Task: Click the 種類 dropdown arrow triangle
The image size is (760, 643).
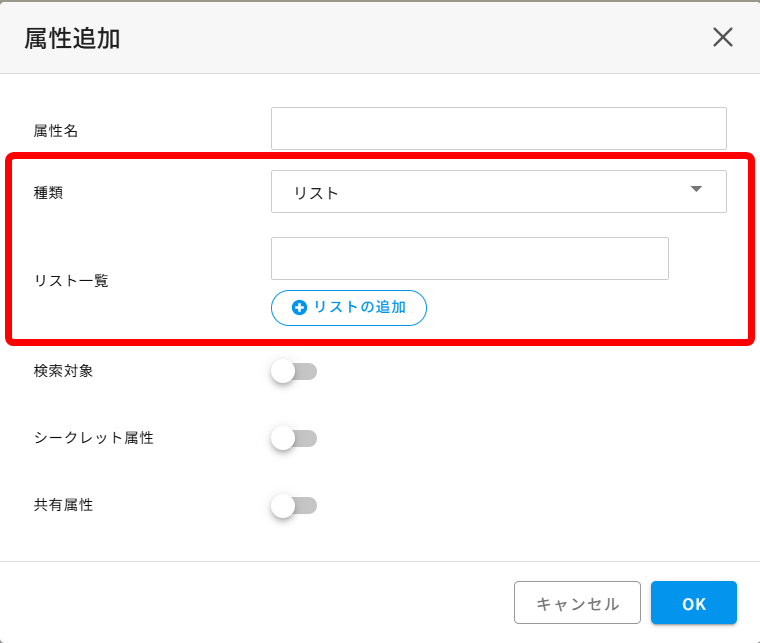Action: point(696,189)
